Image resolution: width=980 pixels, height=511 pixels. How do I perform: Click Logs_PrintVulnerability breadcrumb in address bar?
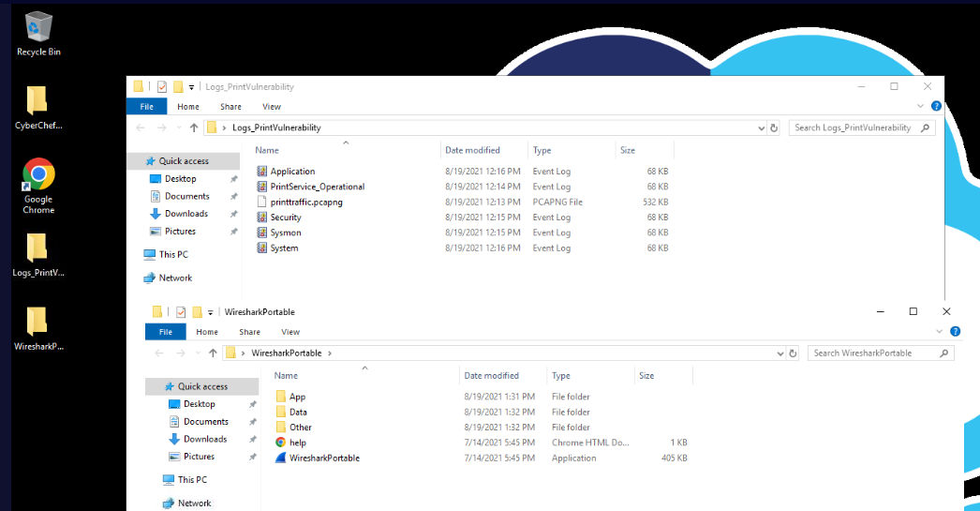coord(276,128)
